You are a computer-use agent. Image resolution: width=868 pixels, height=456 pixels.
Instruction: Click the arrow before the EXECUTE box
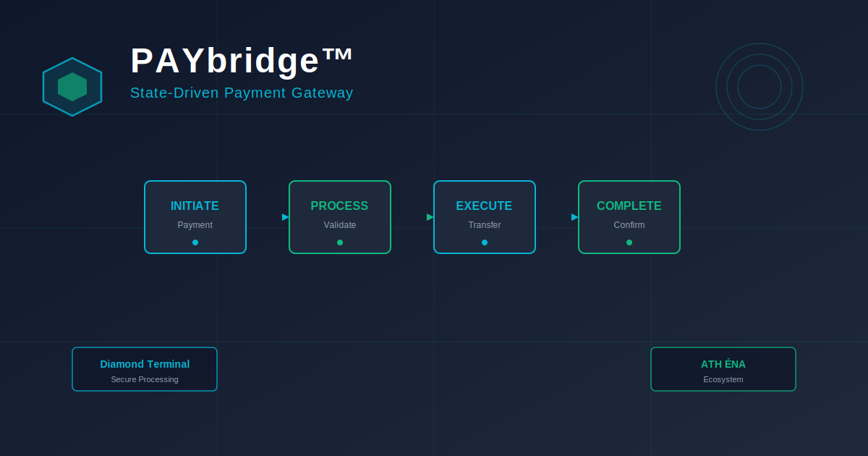coord(430,217)
